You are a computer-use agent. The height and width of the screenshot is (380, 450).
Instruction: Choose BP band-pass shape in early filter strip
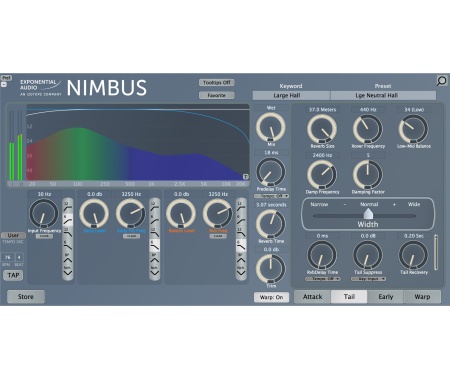[154, 258]
